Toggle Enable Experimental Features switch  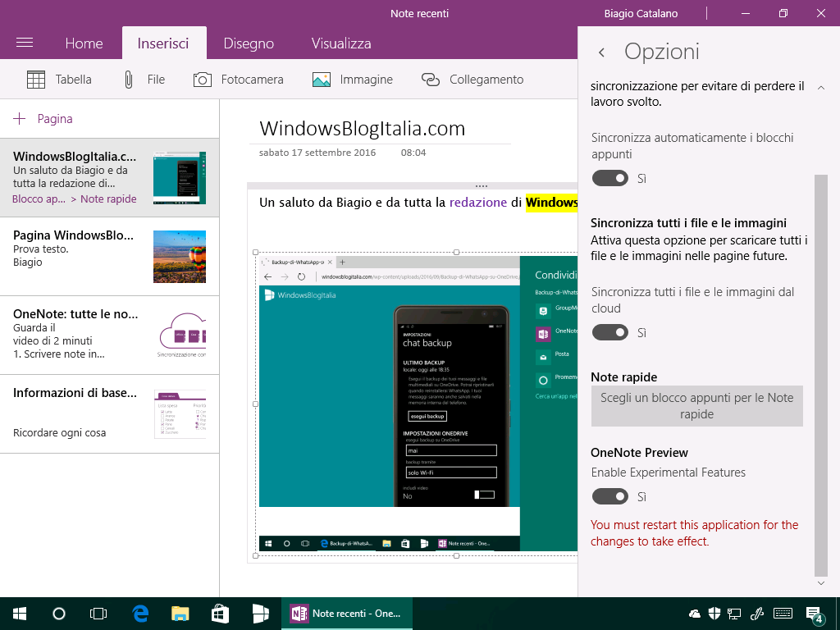point(610,496)
